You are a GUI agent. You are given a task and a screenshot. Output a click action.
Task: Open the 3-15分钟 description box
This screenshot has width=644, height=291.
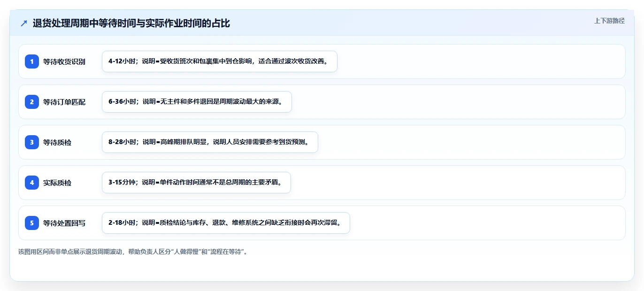196,183
